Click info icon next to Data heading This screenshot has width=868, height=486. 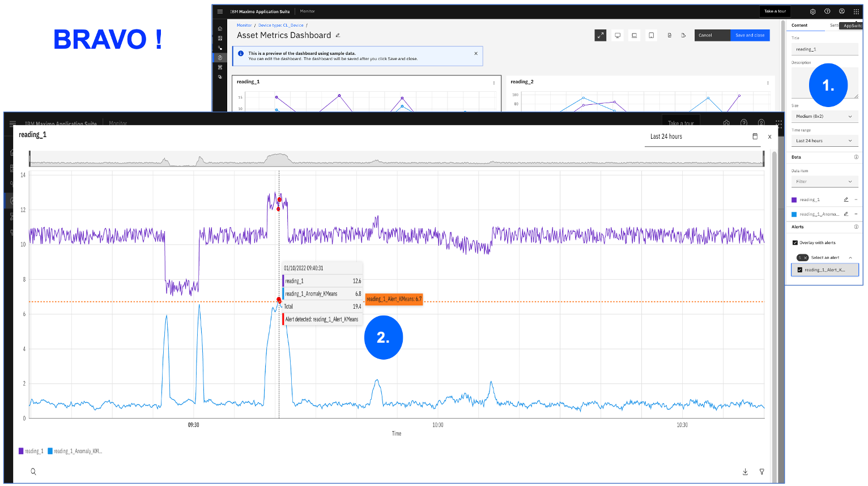856,157
